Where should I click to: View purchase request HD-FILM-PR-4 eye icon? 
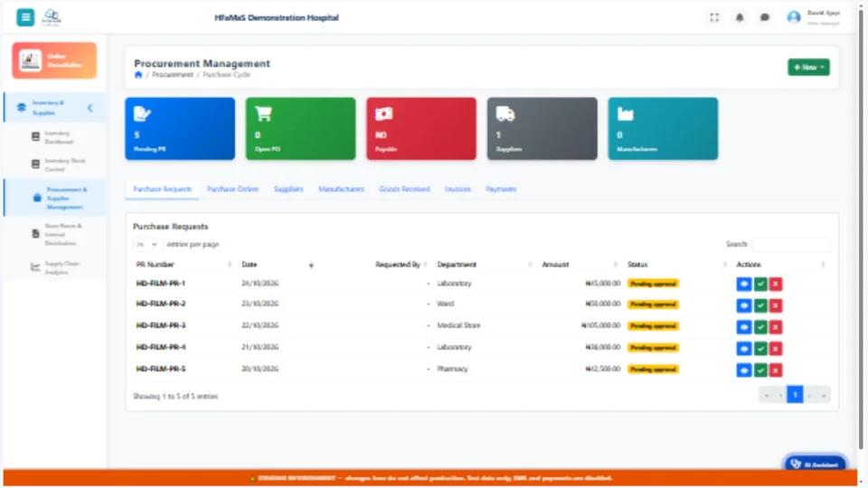tap(743, 349)
